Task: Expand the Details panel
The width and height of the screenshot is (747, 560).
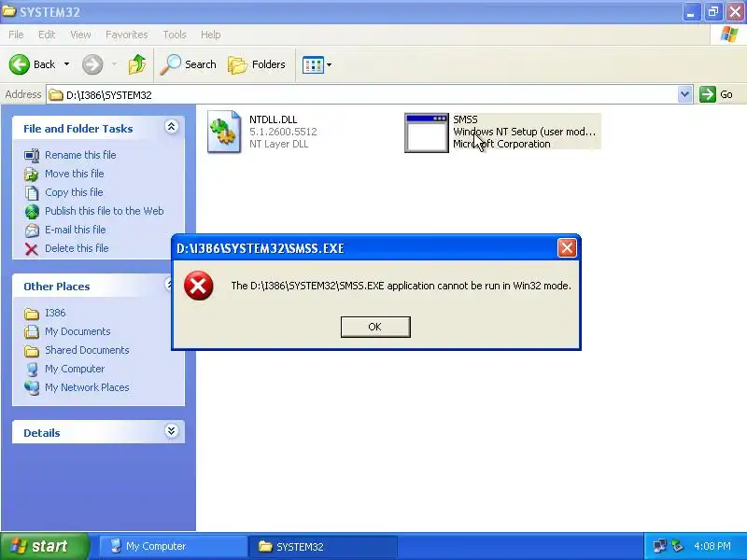Action: pos(172,431)
